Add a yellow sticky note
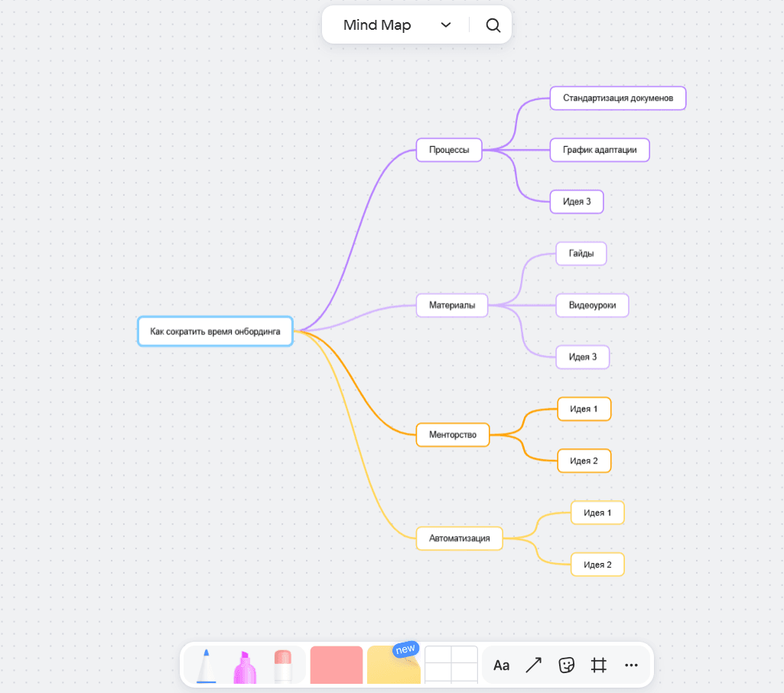The height and width of the screenshot is (693, 784). tap(394, 667)
